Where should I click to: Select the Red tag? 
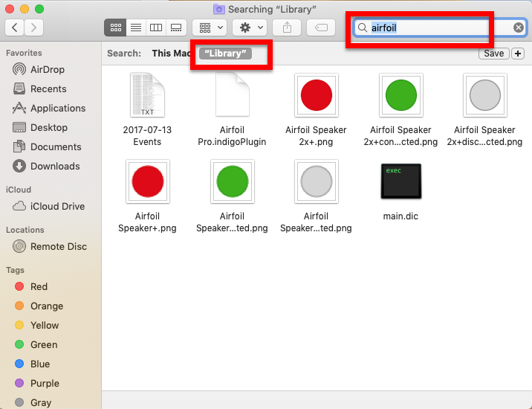click(x=39, y=286)
